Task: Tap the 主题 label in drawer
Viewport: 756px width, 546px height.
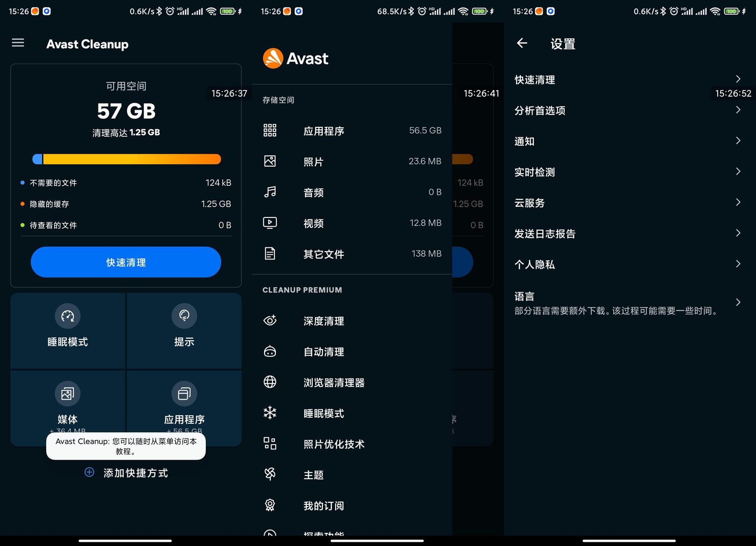Action: [314, 475]
